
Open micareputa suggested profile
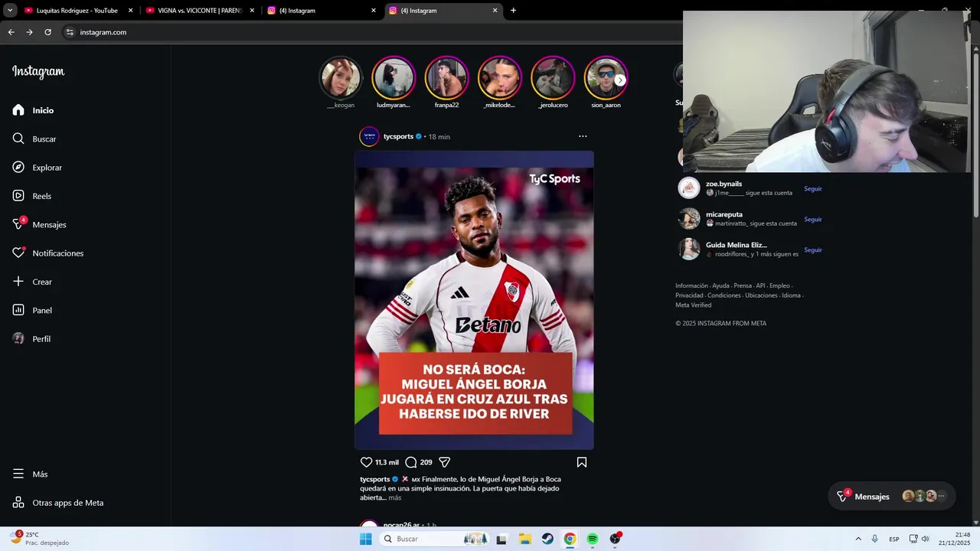click(x=724, y=214)
